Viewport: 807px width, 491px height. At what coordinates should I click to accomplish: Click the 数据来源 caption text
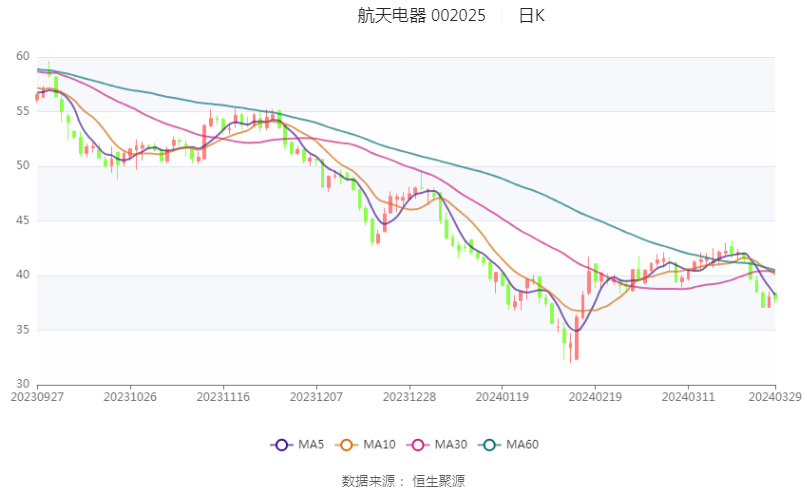[369, 480]
